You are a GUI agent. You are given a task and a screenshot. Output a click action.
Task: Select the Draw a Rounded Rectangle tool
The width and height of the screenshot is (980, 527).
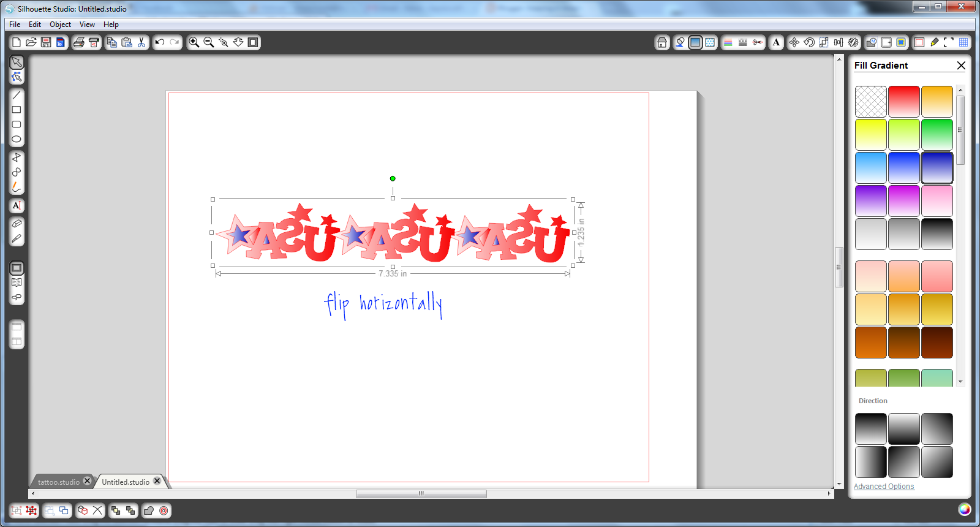coord(17,124)
